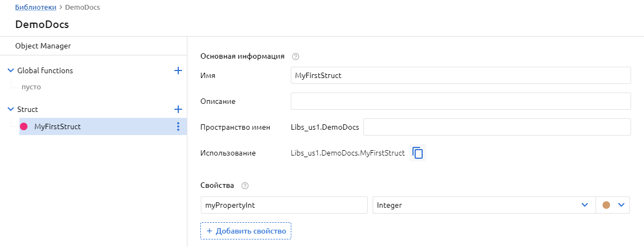Screen dimensions: 644x247
Task: Click the pink circle icon of MyFirstStruct
Action: pyautogui.click(x=24, y=126)
